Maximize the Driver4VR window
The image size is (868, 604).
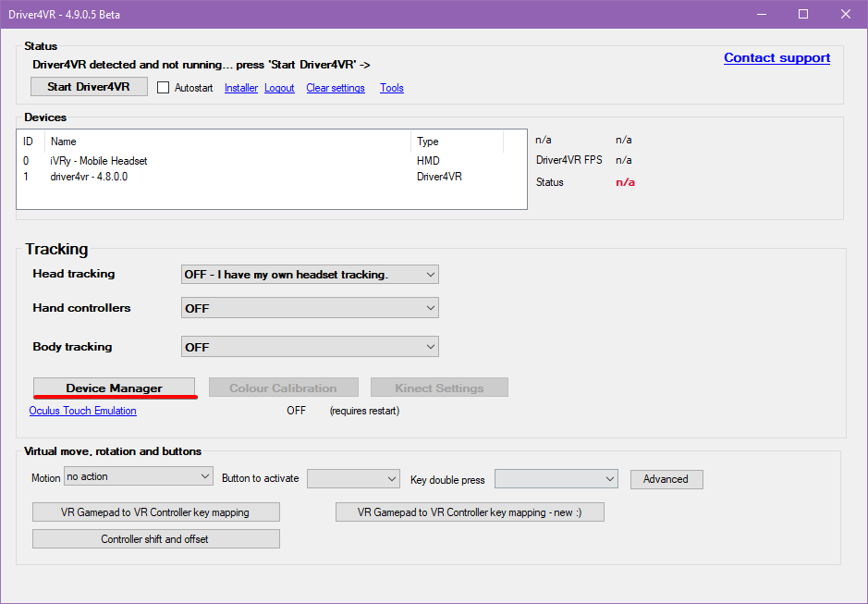pyautogui.click(x=803, y=15)
